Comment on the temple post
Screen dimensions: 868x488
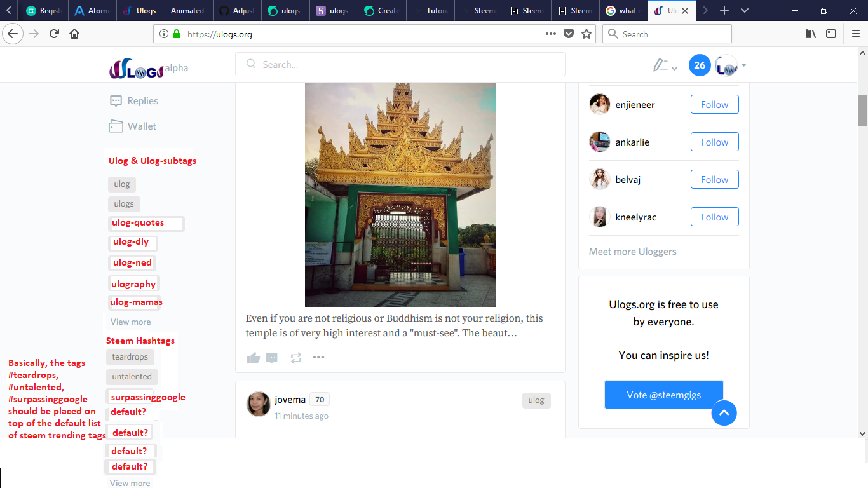coord(272,358)
